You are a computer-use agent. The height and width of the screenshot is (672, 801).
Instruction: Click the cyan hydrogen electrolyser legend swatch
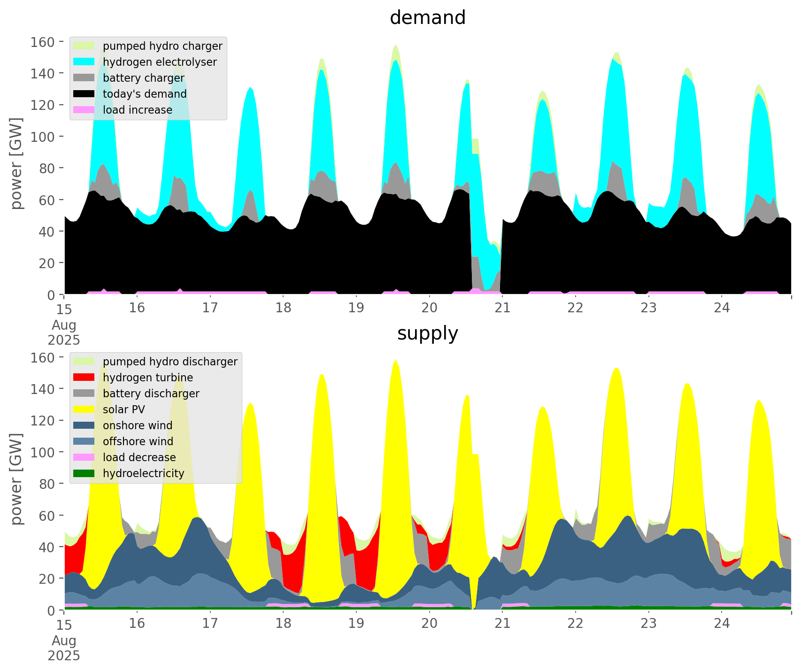(85, 62)
